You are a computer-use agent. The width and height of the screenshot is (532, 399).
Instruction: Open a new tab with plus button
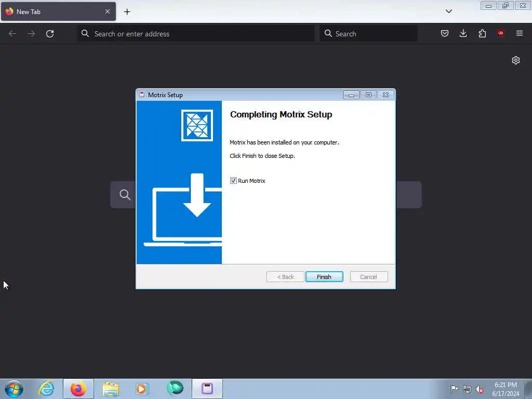(127, 12)
